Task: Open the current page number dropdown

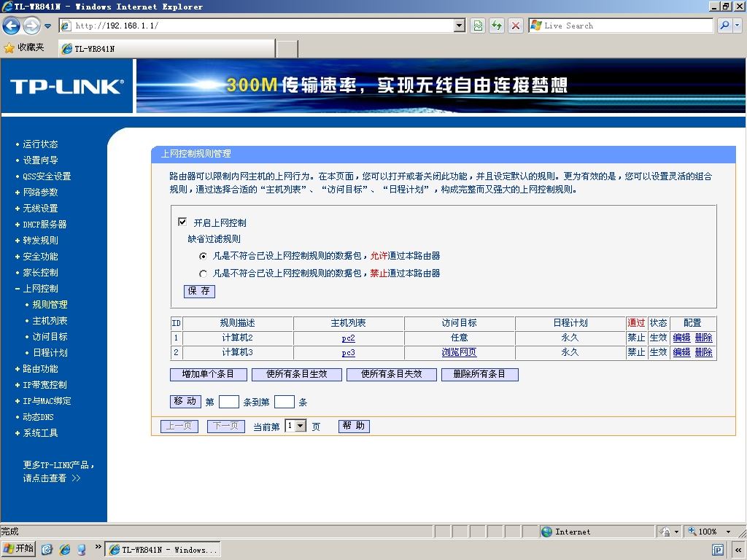Action: [295, 426]
